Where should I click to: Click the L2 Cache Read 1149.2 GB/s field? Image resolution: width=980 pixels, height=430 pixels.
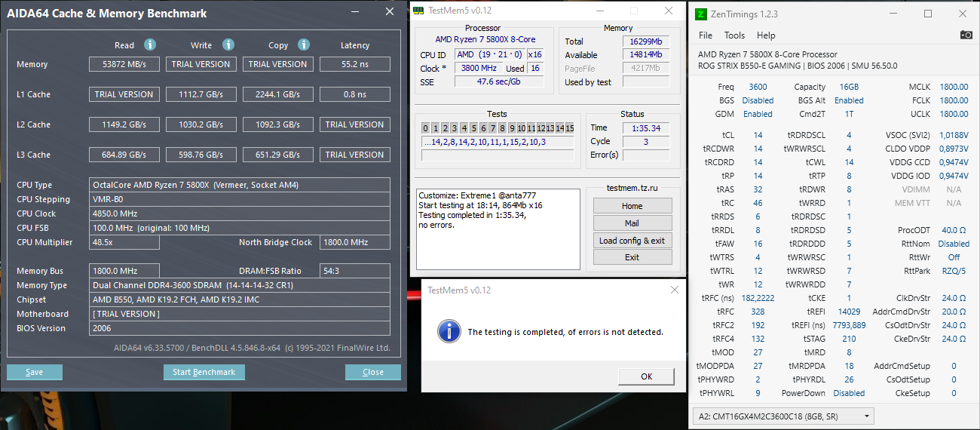[124, 124]
